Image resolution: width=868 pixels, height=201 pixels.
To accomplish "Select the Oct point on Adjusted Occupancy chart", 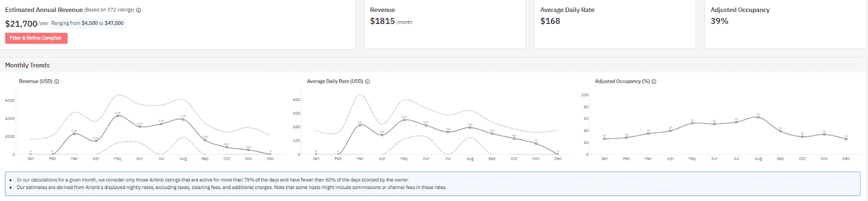I will pyautogui.click(x=802, y=137).
